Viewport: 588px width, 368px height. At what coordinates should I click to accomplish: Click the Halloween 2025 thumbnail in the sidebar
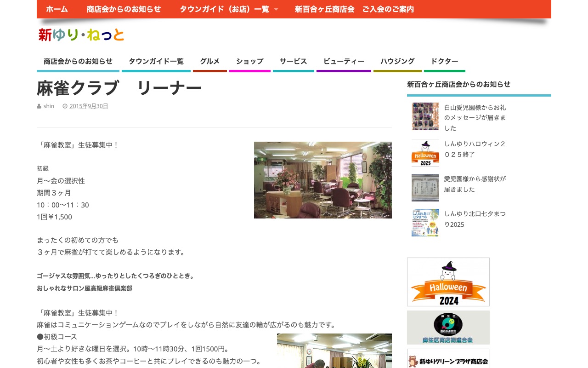pyautogui.click(x=425, y=153)
